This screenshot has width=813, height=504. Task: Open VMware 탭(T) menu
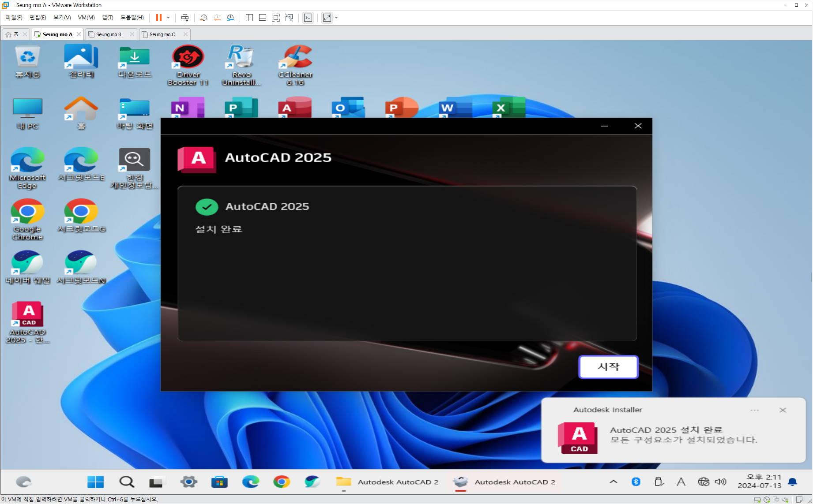(108, 18)
